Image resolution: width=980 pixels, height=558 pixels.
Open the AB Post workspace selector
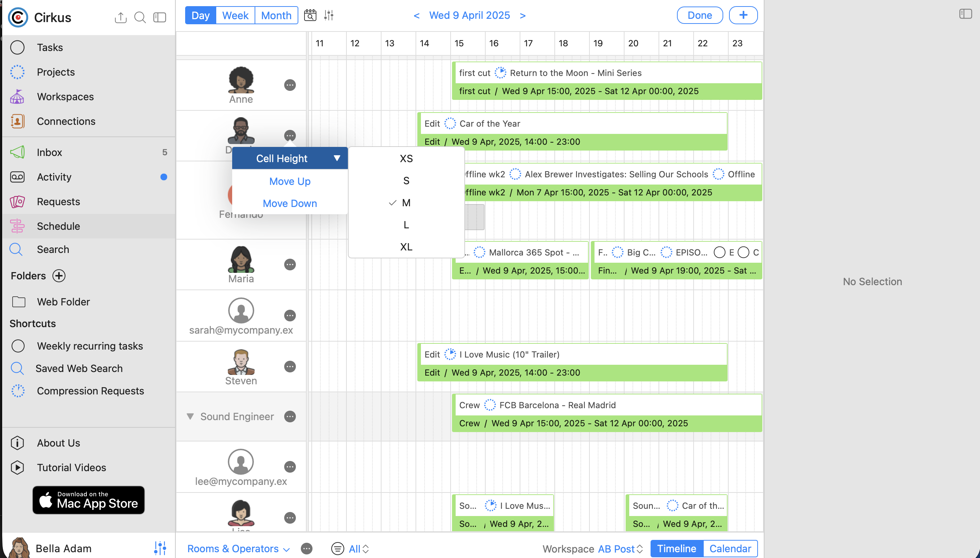(x=620, y=549)
